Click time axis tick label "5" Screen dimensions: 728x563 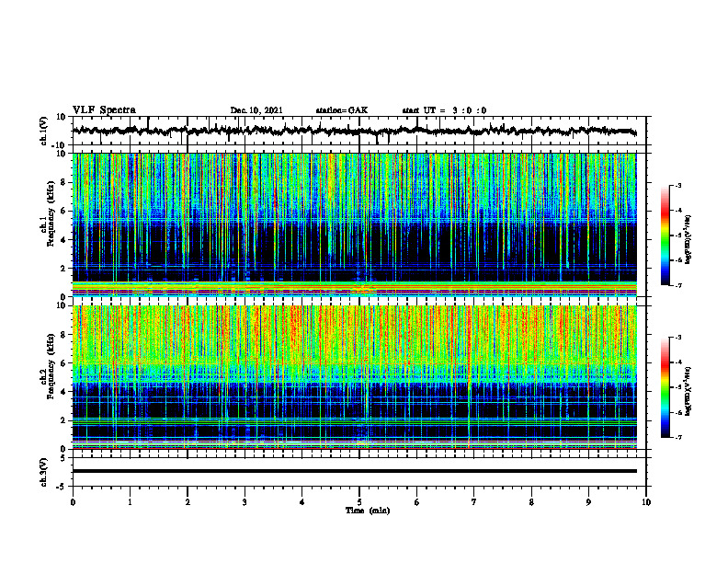(359, 502)
